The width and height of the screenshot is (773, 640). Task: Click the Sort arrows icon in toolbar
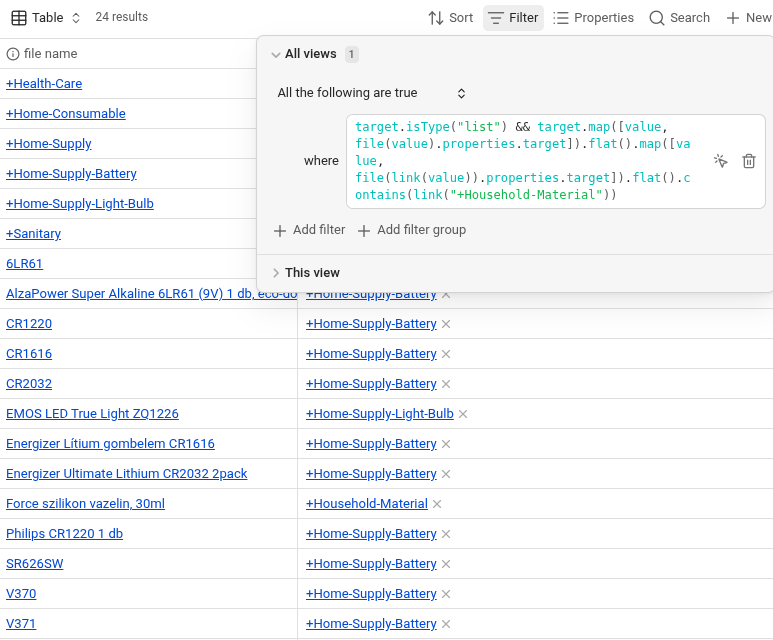click(x=436, y=18)
